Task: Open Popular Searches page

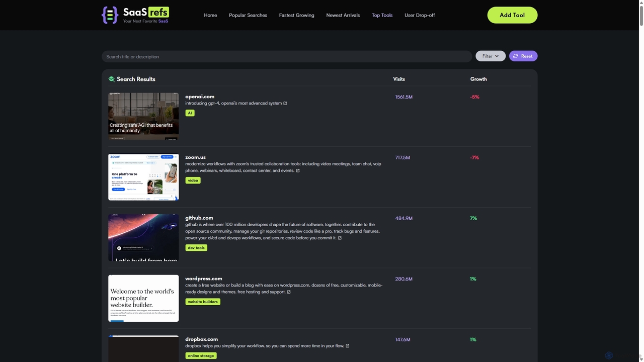Action: [x=248, y=15]
